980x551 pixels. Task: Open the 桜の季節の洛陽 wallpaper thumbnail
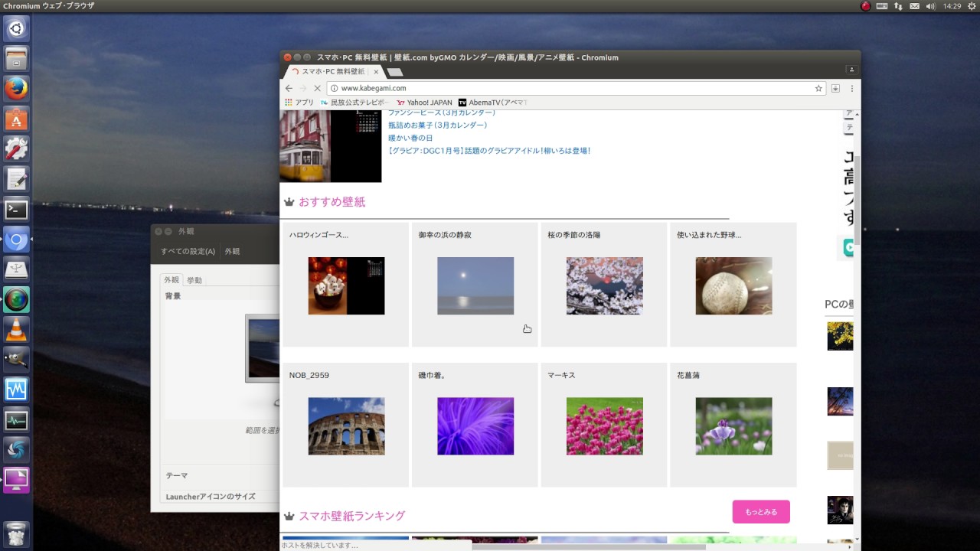click(x=605, y=285)
